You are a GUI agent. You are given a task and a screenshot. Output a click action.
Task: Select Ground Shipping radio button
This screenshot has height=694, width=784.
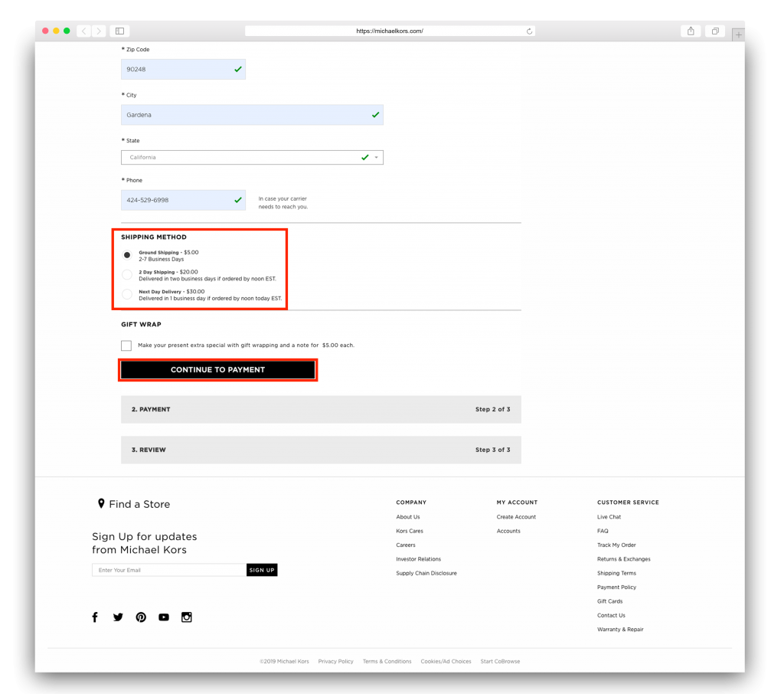click(x=127, y=255)
